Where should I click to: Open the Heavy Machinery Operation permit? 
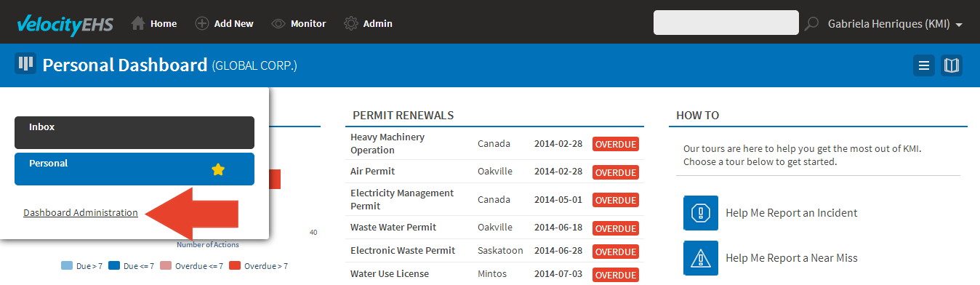(387, 143)
